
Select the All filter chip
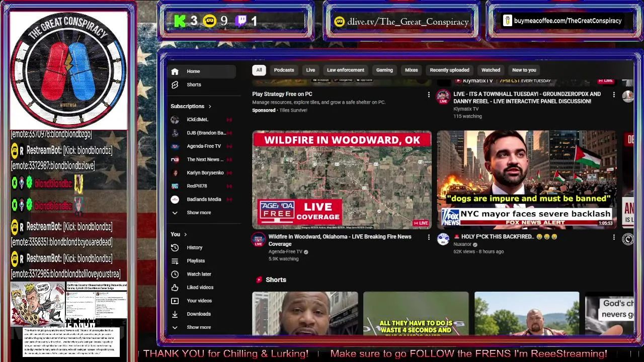click(259, 70)
